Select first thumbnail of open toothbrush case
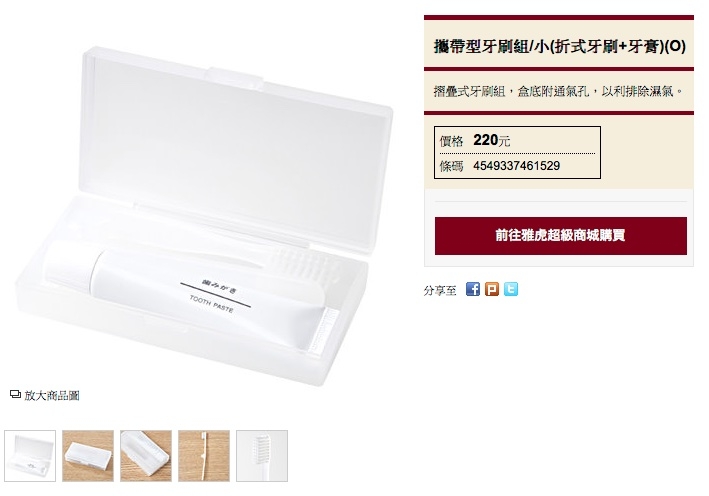Image resolution: width=709 pixels, height=496 pixels. [x=30, y=456]
